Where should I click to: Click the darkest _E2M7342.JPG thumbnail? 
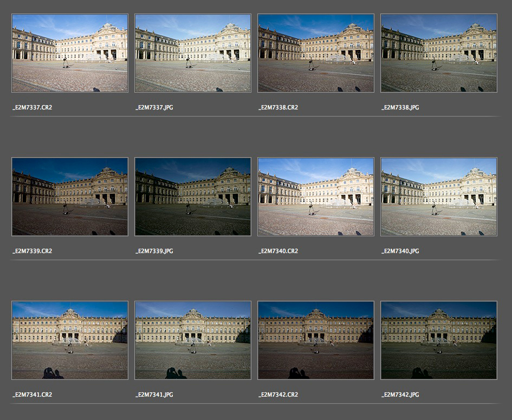(x=439, y=340)
